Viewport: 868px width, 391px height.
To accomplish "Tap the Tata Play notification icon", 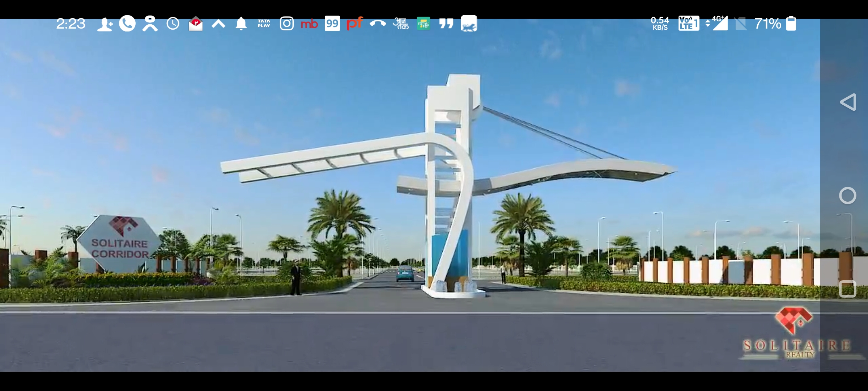I will click(264, 24).
